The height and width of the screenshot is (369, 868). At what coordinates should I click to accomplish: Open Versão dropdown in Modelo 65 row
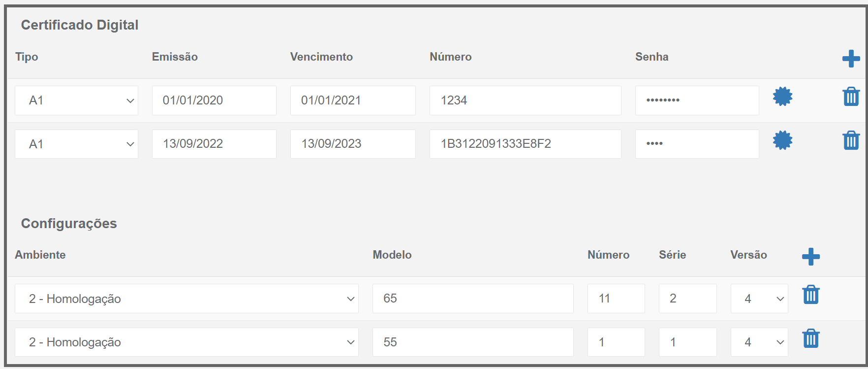[x=759, y=299]
